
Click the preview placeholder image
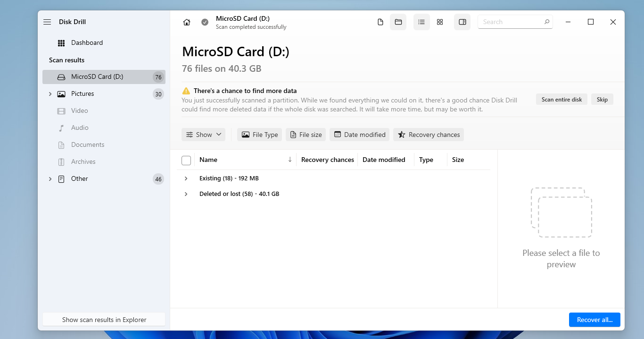pyautogui.click(x=561, y=212)
